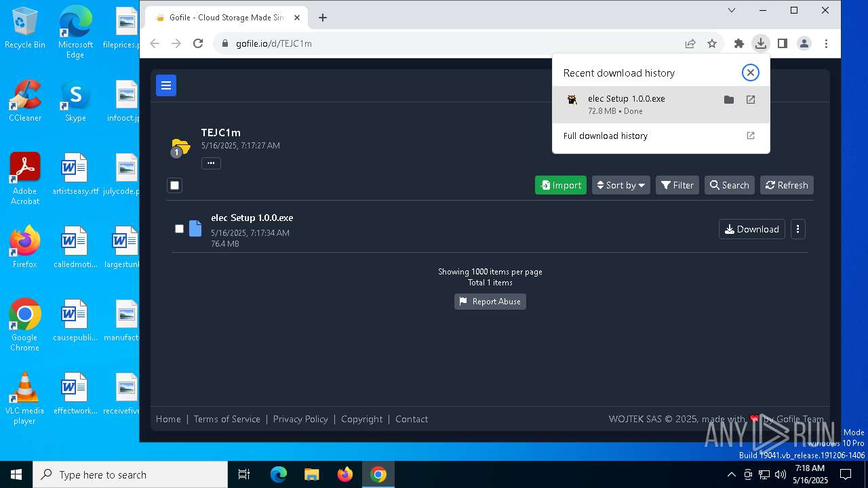Open Terms of Service link

(x=227, y=419)
